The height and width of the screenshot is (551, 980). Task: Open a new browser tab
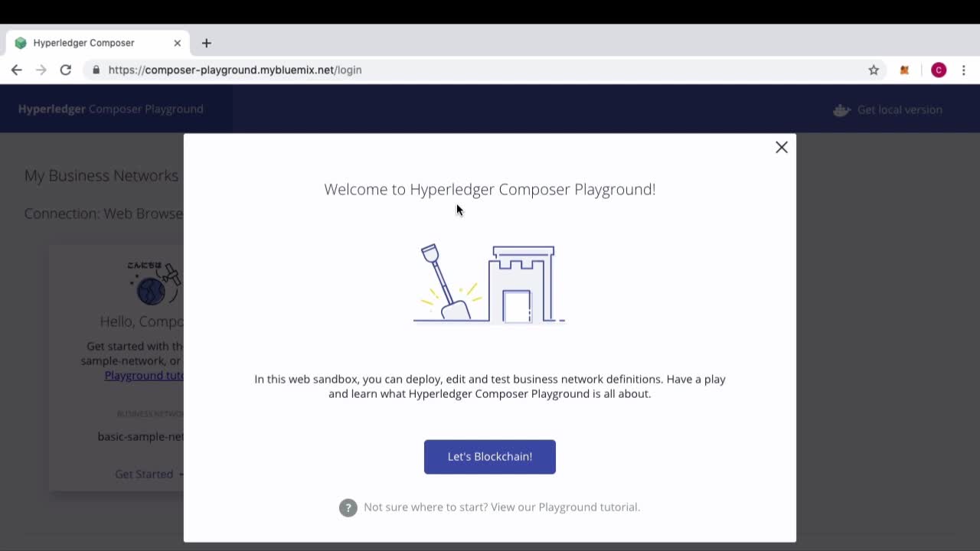[x=207, y=43]
